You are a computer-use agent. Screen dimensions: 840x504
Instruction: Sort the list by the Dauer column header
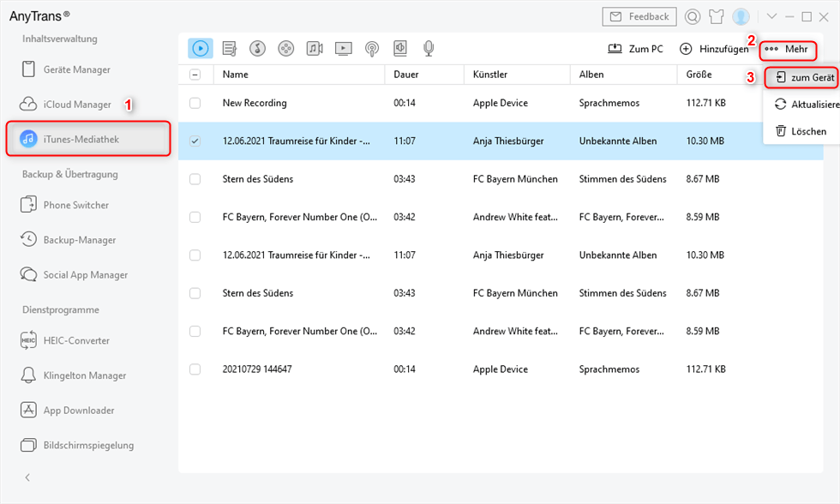click(x=406, y=75)
